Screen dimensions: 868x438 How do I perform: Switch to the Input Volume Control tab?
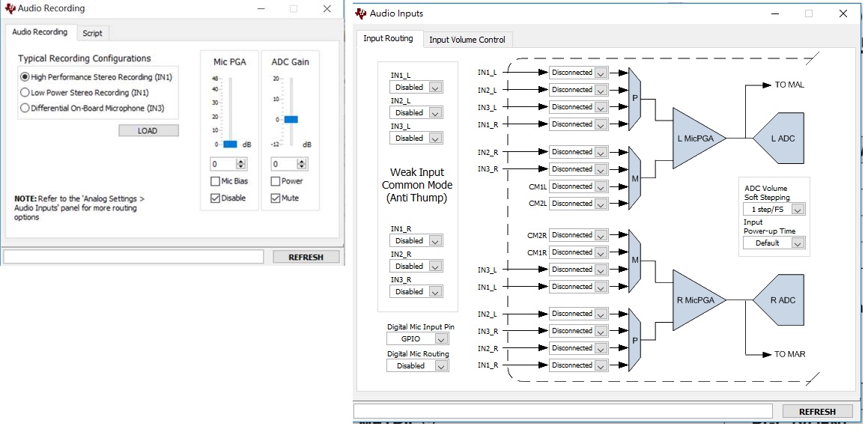pos(467,40)
